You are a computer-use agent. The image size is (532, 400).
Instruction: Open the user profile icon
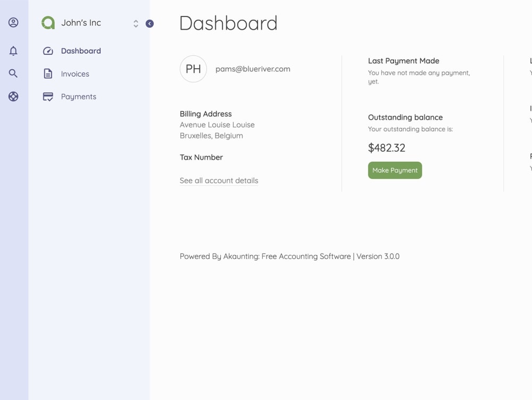[x=13, y=22]
